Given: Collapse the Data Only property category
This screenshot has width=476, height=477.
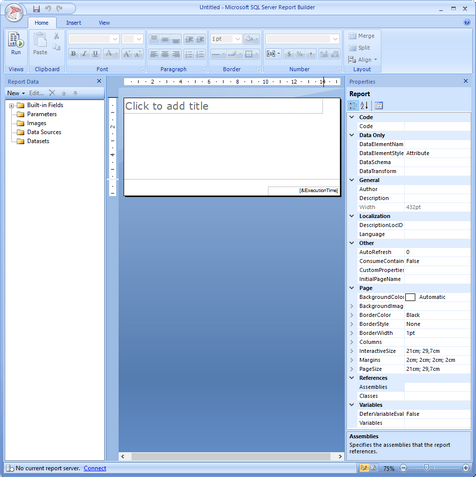Looking at the screenshot, I should tap(352, 135).
